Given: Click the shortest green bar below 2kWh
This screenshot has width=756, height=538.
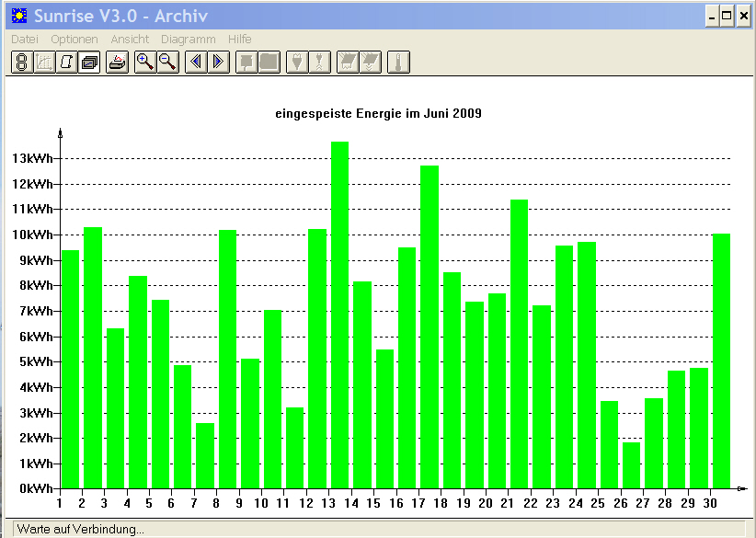Looking at the screenshot, I should pos(632,465).
